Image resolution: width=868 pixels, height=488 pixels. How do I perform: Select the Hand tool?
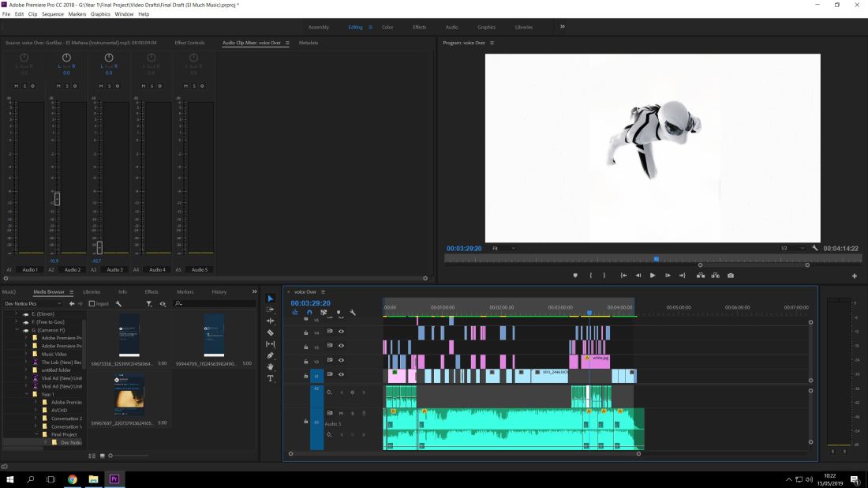tap(271, 366)
